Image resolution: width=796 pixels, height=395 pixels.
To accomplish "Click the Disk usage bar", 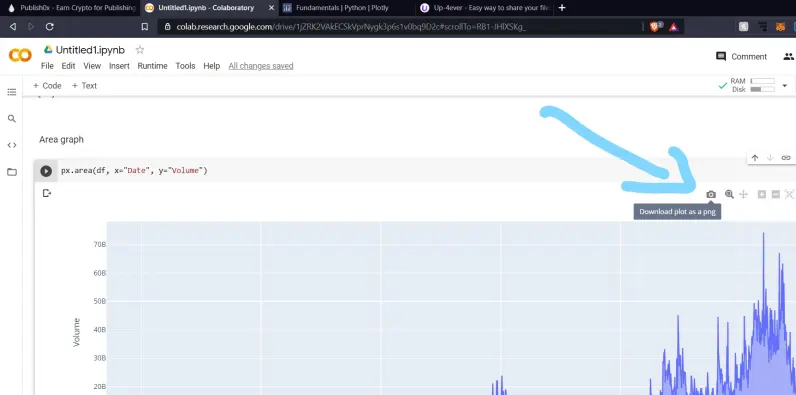I will click(762, 89).
